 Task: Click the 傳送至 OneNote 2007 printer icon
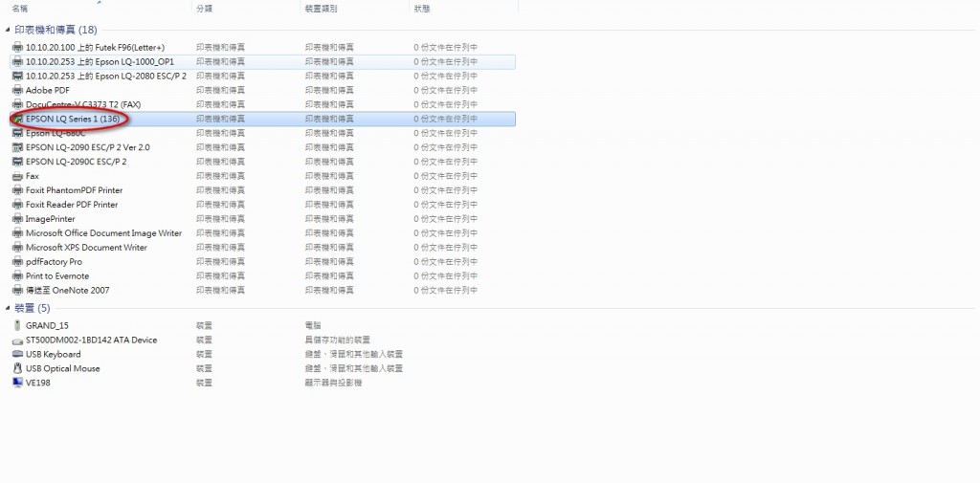tap(17, 290)
